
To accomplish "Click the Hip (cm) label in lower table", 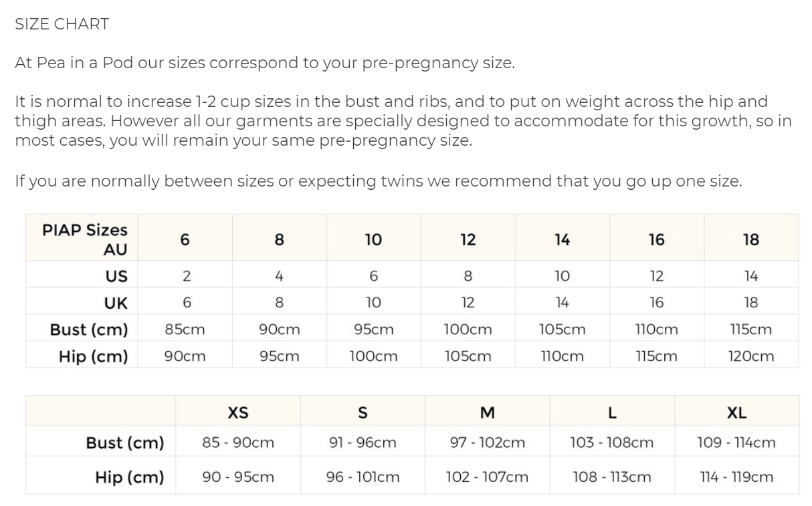I will [x=129, y=477].
